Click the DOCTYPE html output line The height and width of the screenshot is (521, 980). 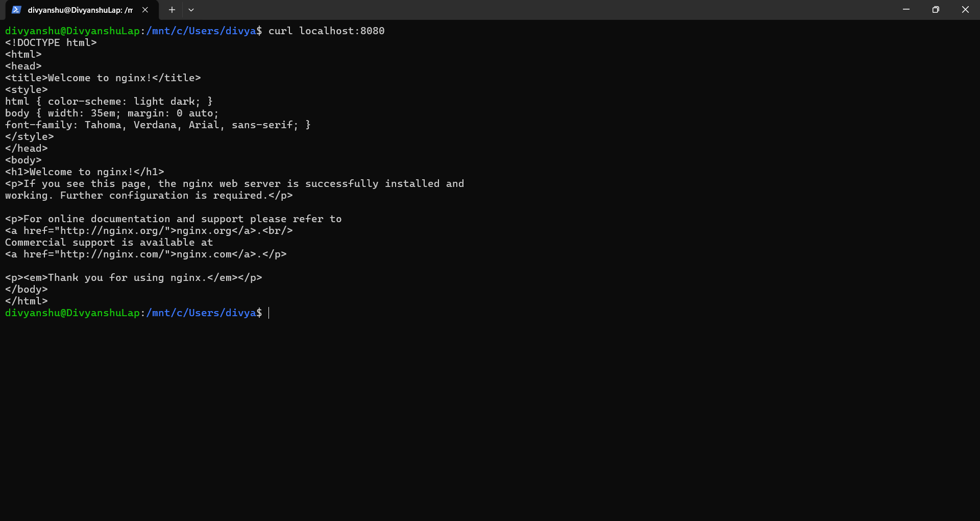pyautogui.click(x=51, y=42)
